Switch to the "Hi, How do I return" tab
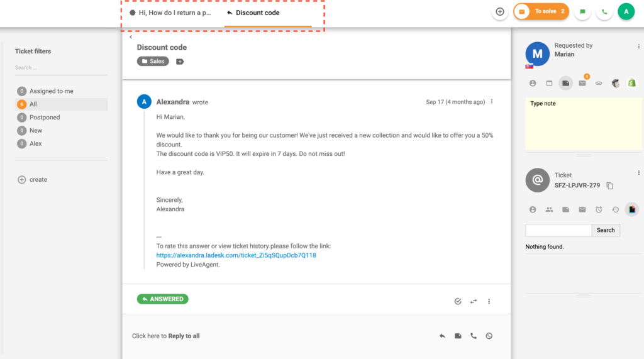Image resolution: width=644 pixels, height=359 pixels. point(171,13)
